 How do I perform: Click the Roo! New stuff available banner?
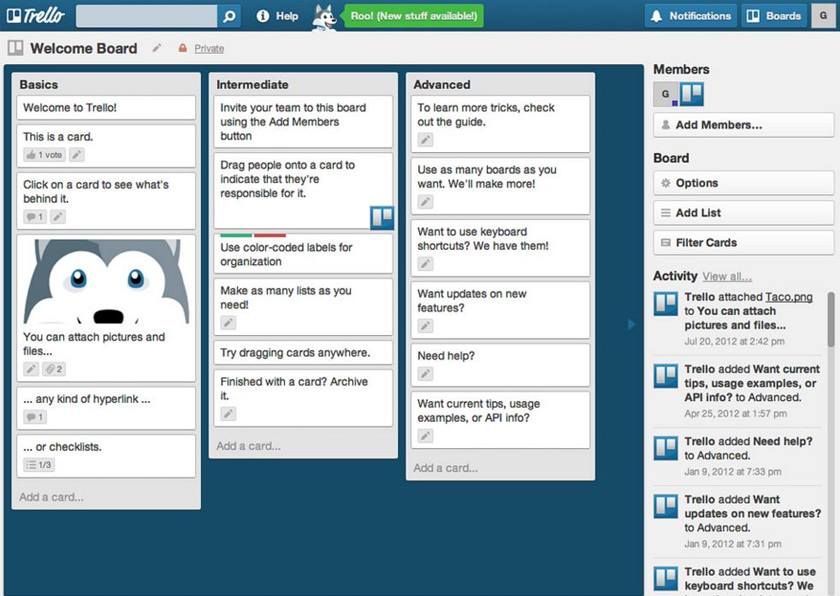[414, 16]
